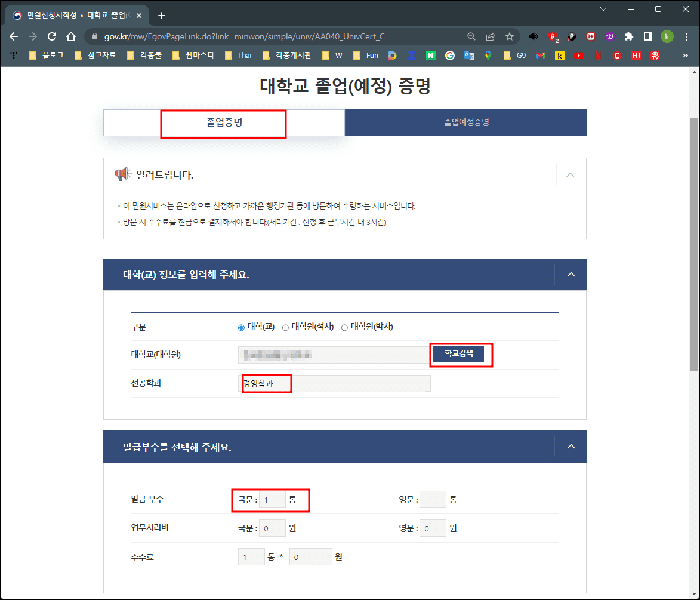Click the Chrome extensions puzzle icon
Image resolution: width=700 pixels, height=600 pixels.
coord(629,36)
